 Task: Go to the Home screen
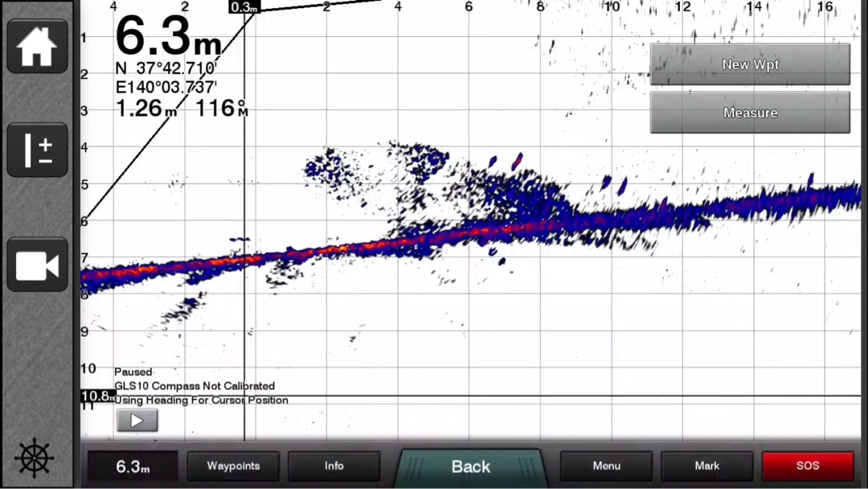click(x=37, y=47)
